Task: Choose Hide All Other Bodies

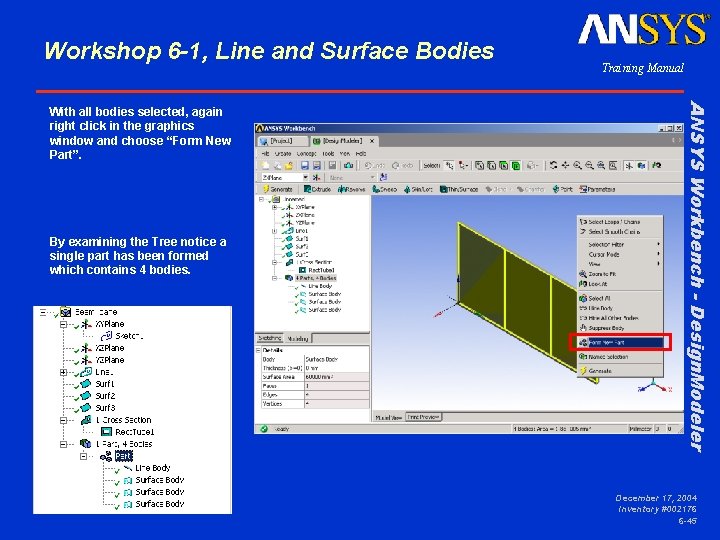Action: point(620,318)
